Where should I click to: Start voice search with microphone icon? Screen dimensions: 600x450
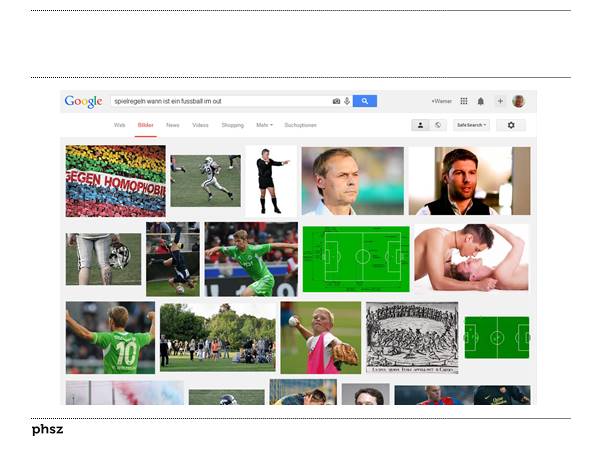coord(347,101)
